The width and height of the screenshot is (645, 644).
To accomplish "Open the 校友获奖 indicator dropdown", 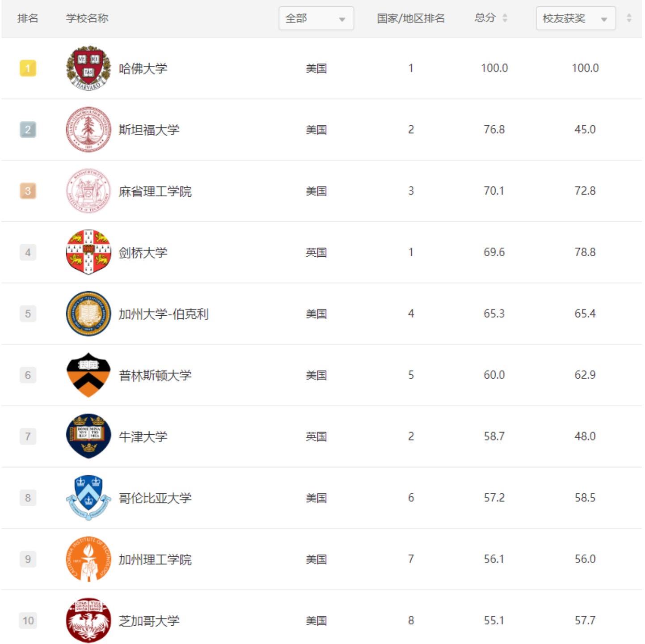I will (575, 18).
